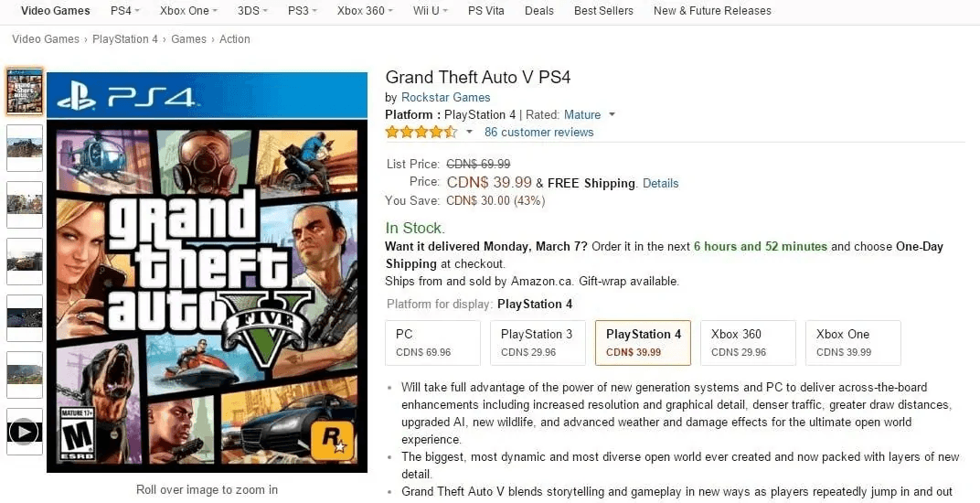This screenshot has width=980, height=503.
Task: Open New & Future Releases
Action: 712,11
